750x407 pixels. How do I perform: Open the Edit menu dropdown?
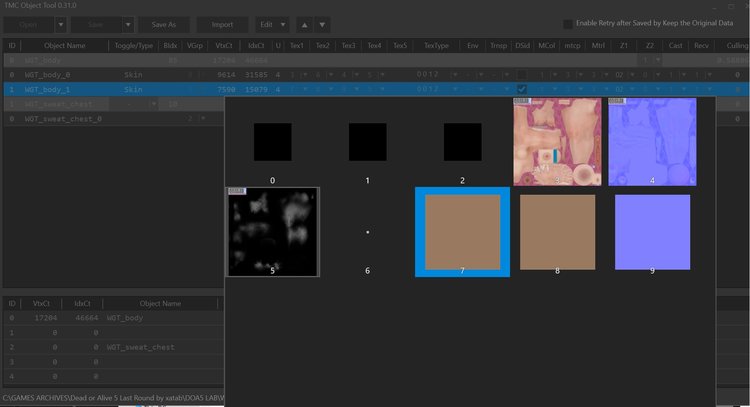[272, 25]
